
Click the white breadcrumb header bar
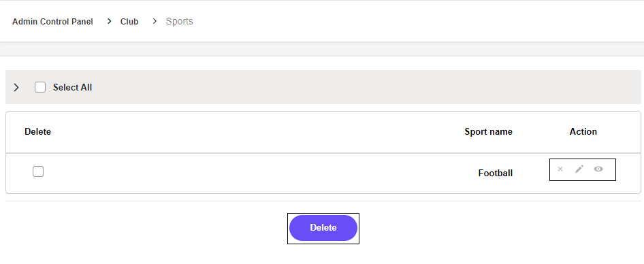pos(322,21)
